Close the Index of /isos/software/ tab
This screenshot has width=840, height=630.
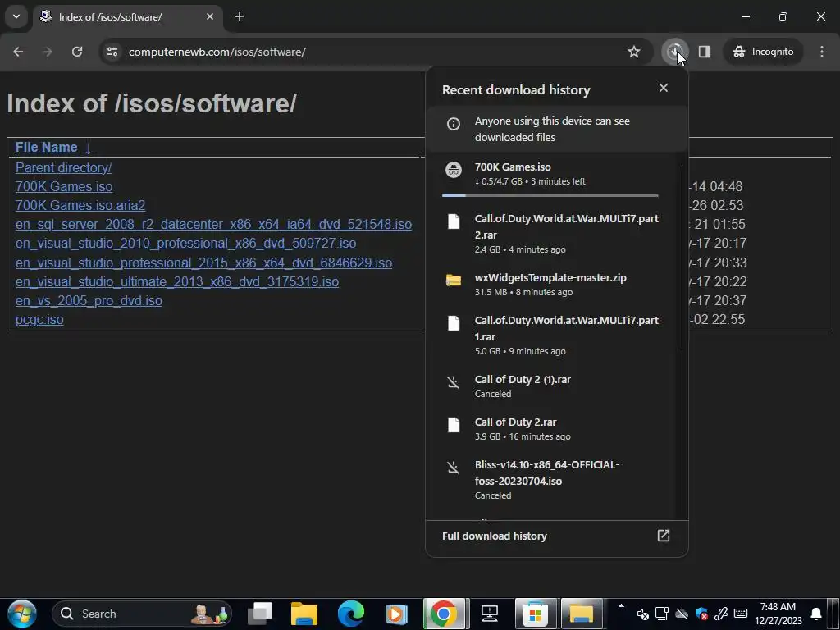210,16
